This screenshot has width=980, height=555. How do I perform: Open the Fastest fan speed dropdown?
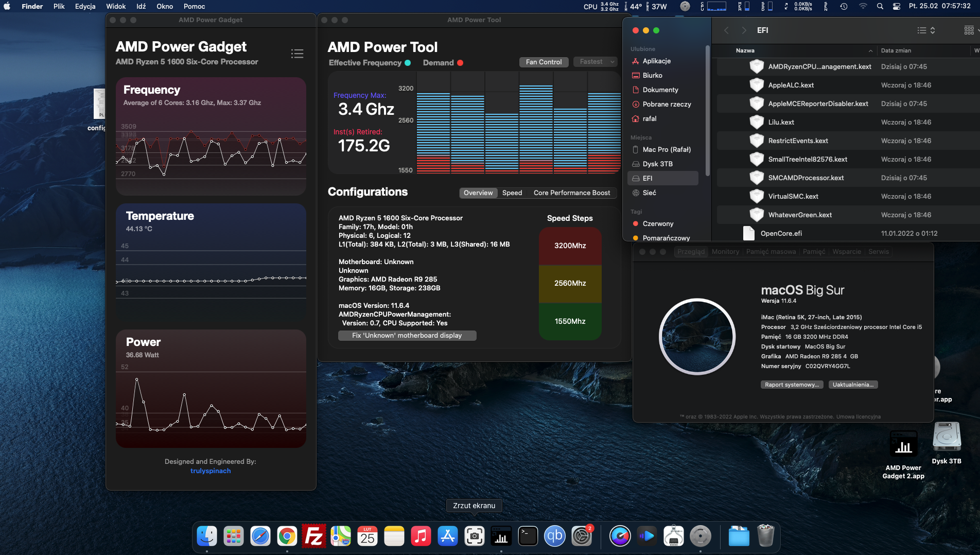pyautogui.click(x=596, y=62)
